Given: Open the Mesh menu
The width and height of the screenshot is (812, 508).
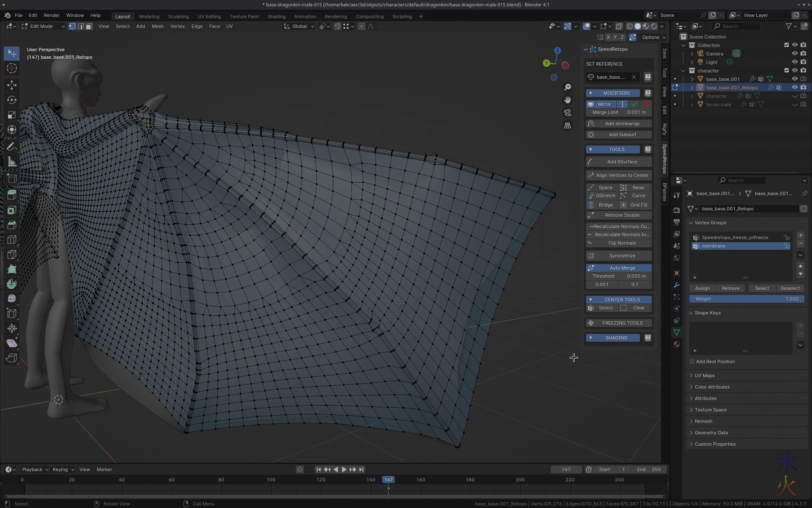Looking at the screenshot, I should (157, 26).
